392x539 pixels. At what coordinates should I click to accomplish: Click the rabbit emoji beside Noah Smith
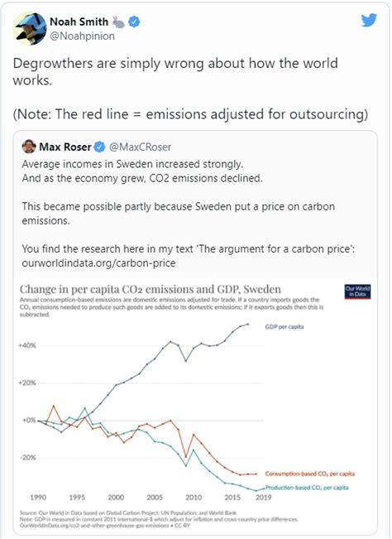[x=119, y=22]
